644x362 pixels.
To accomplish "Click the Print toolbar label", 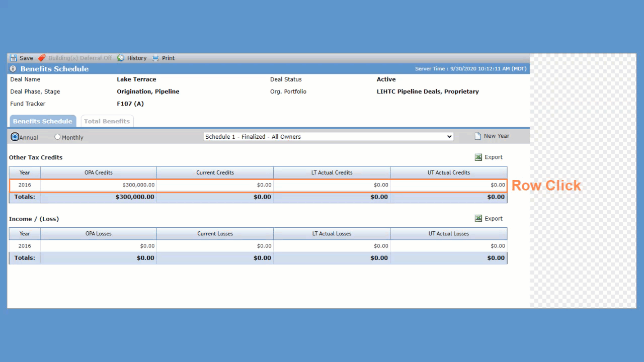I will click(168, 58).
